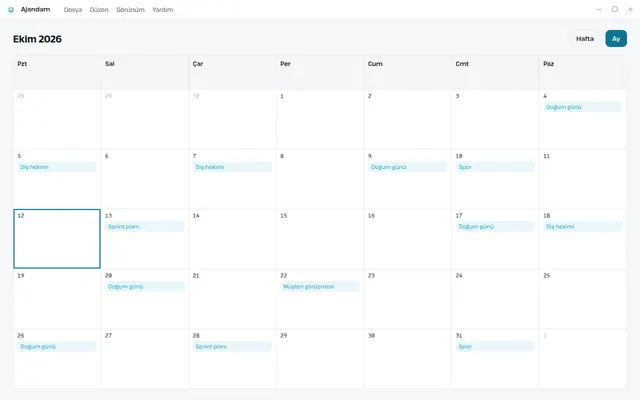Click the Cum column header
The width and height of the screenshot is (640, 400).
click(x=407, y=73)
